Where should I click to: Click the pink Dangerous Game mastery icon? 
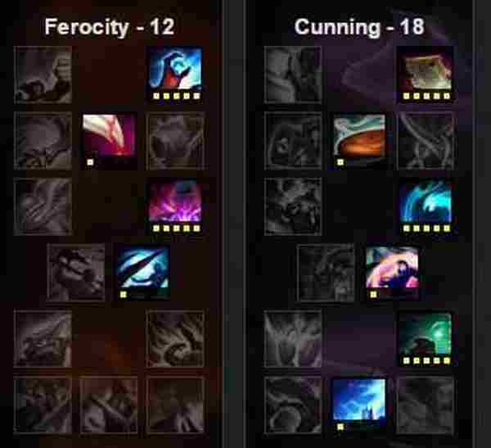[x=392, y=273]
